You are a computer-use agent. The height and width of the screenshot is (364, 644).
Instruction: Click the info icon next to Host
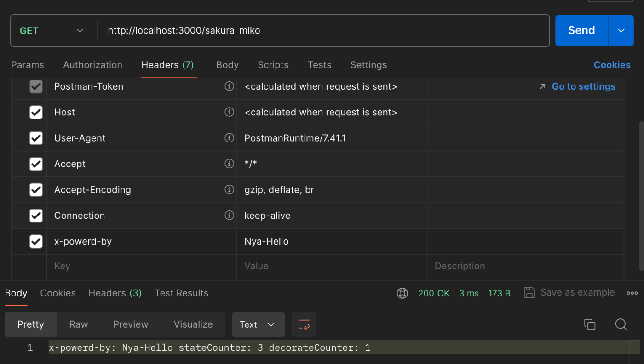[229, 112]
